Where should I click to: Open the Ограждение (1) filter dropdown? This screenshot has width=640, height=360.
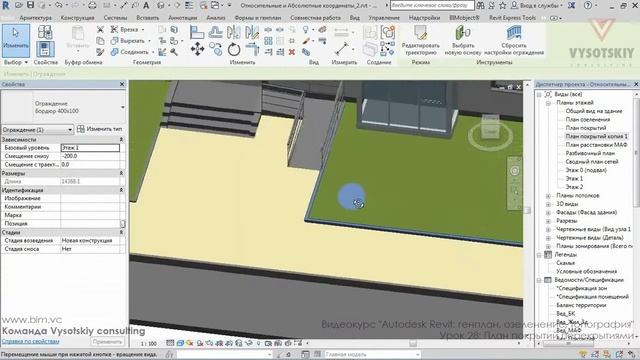click(x=70, y=130)
